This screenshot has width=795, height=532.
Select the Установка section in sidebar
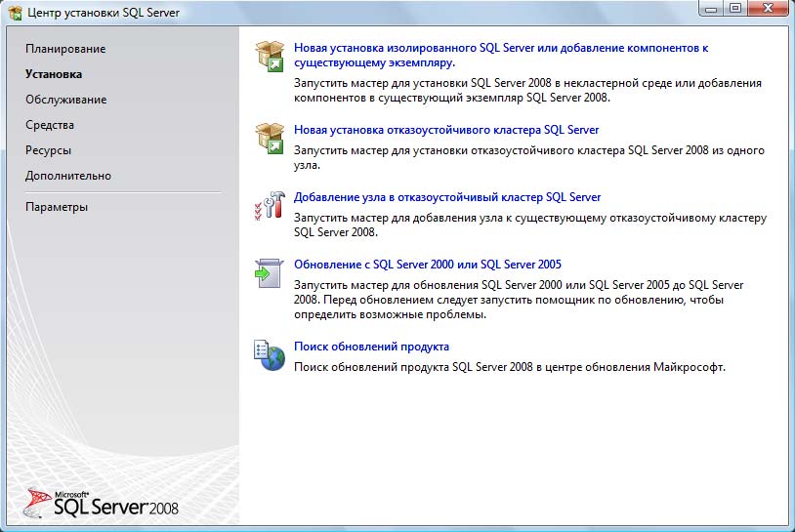54,74
